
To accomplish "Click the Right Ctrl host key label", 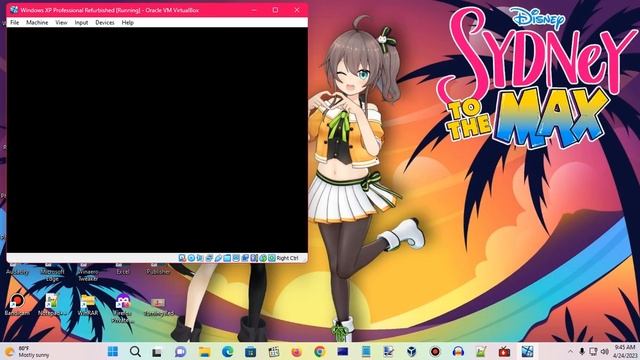I will click(x=287, y=258).
